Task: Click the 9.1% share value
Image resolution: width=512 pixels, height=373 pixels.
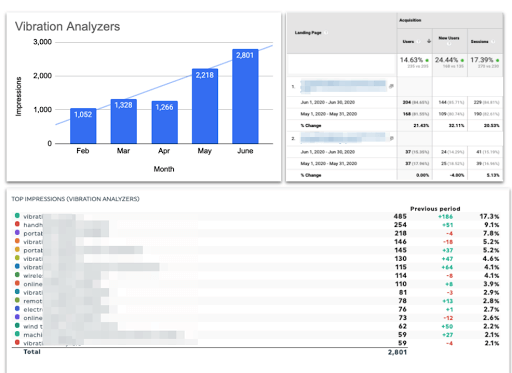Action: click(x=492, y=225)
